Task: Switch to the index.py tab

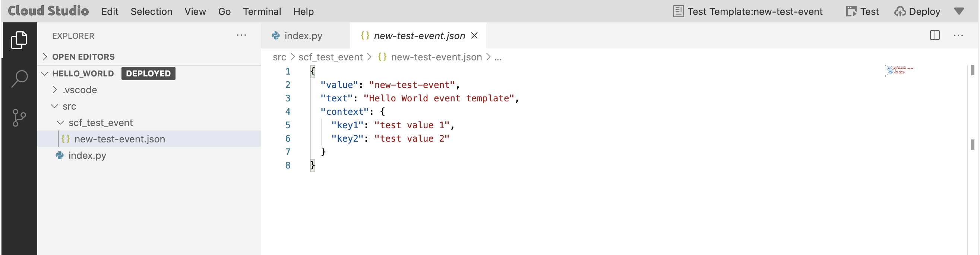Action: click(303, 36)
